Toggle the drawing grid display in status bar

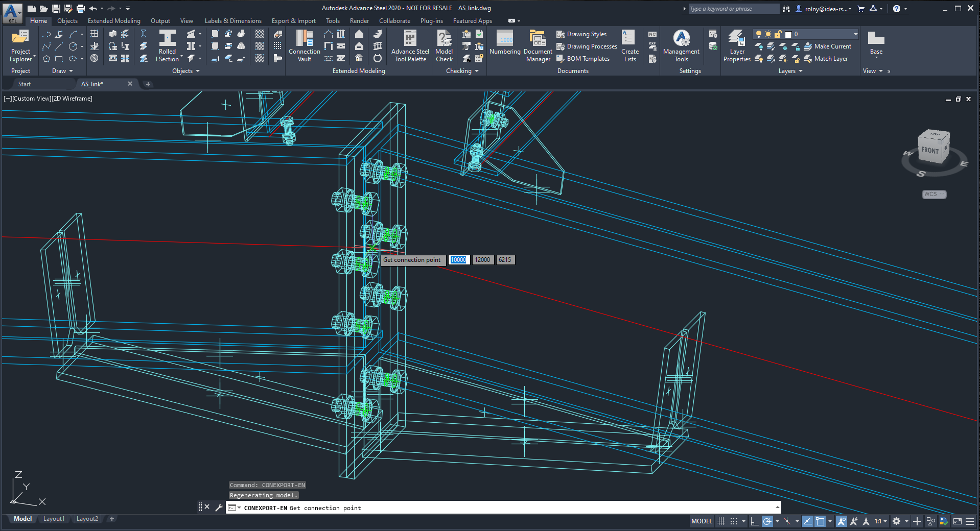point(721,521)
